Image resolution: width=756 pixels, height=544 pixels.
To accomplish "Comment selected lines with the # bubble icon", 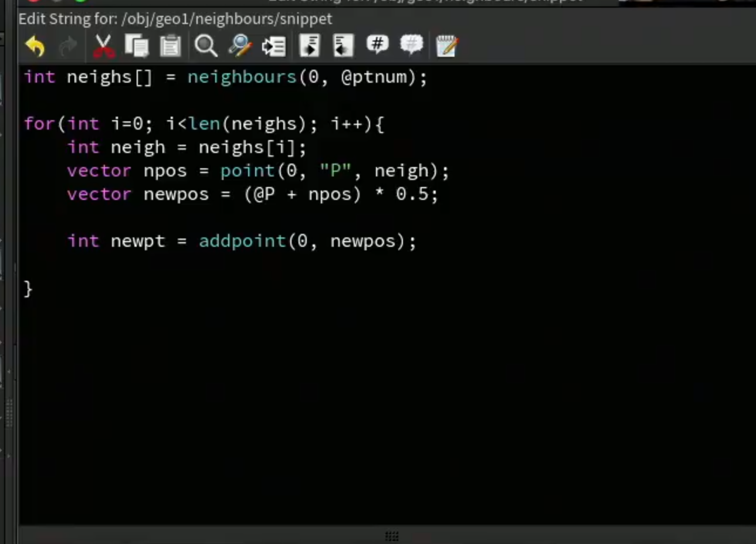I will pyautogui.click(x=377, y=45).
